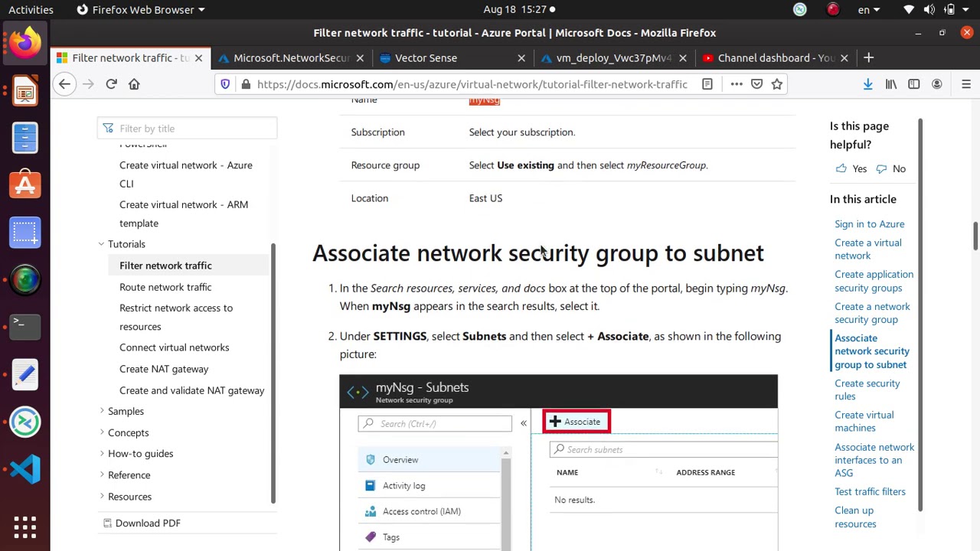Open the Firefox account icon

point(937,84)
